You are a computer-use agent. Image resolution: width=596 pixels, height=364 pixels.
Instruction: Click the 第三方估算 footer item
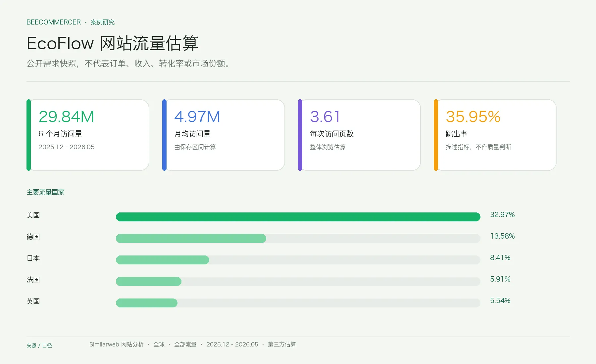coord(282,344)
